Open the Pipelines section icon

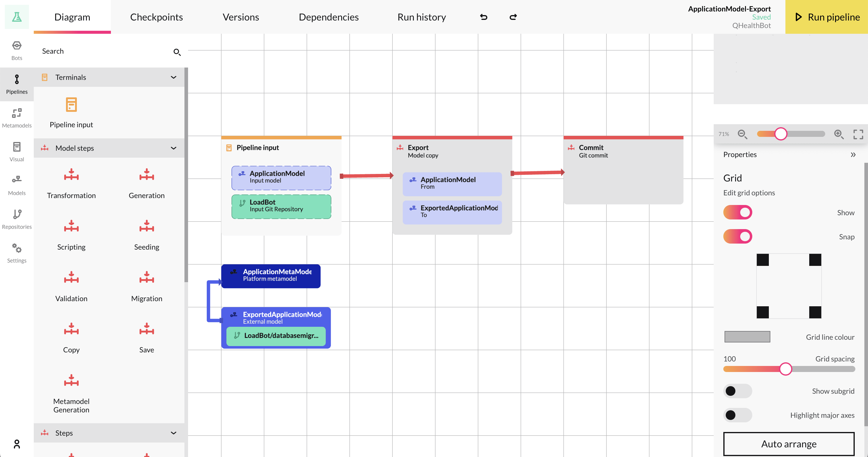coord(17,80)
